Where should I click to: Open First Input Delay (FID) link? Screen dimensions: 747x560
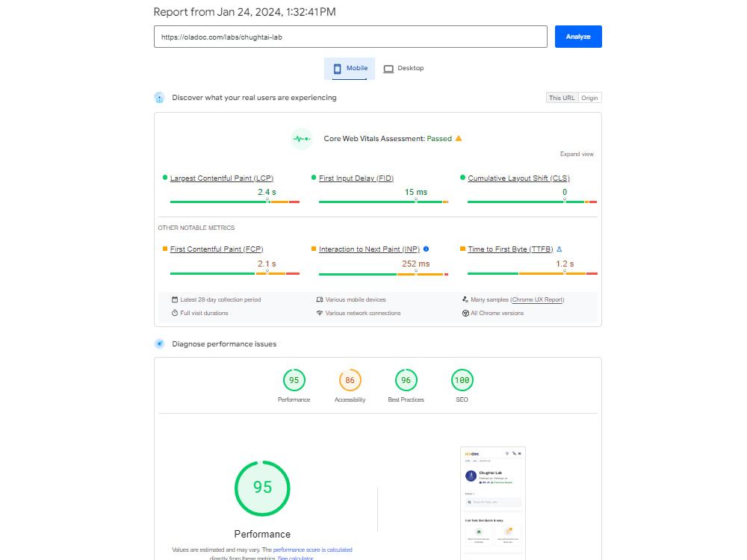point(356,178)
